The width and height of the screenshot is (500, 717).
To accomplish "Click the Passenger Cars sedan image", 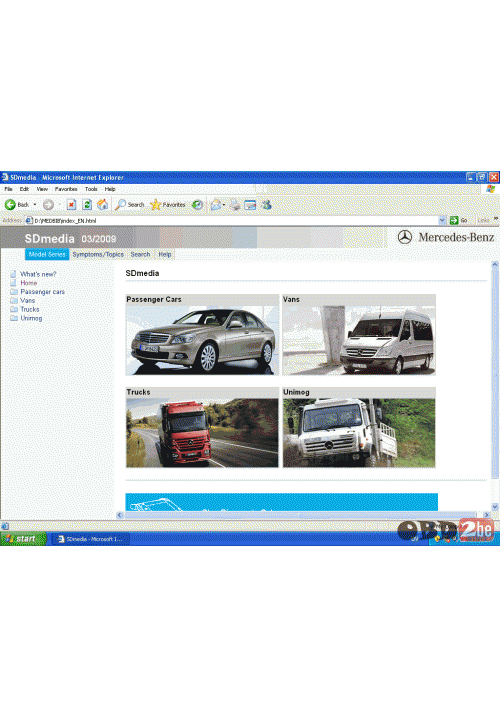I will pyautogui.click(x=202, y=340).
